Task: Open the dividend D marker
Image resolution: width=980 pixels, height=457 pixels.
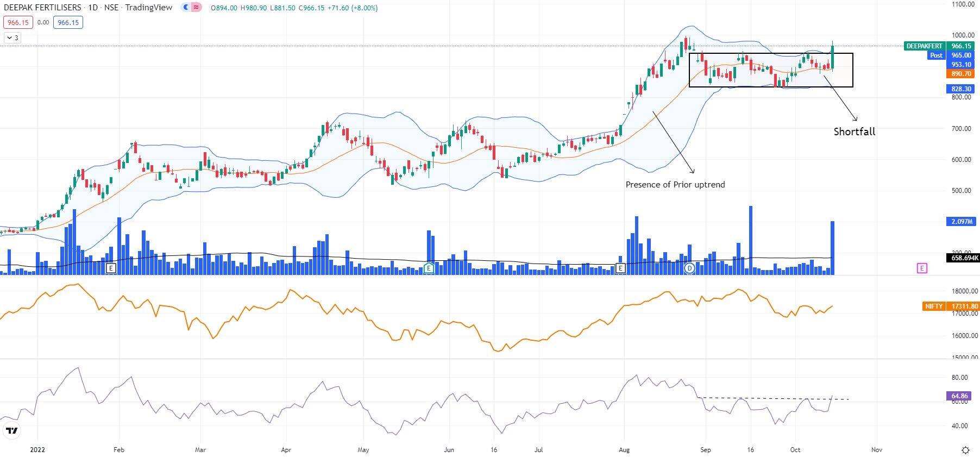Action: click(x=690, y=268)
